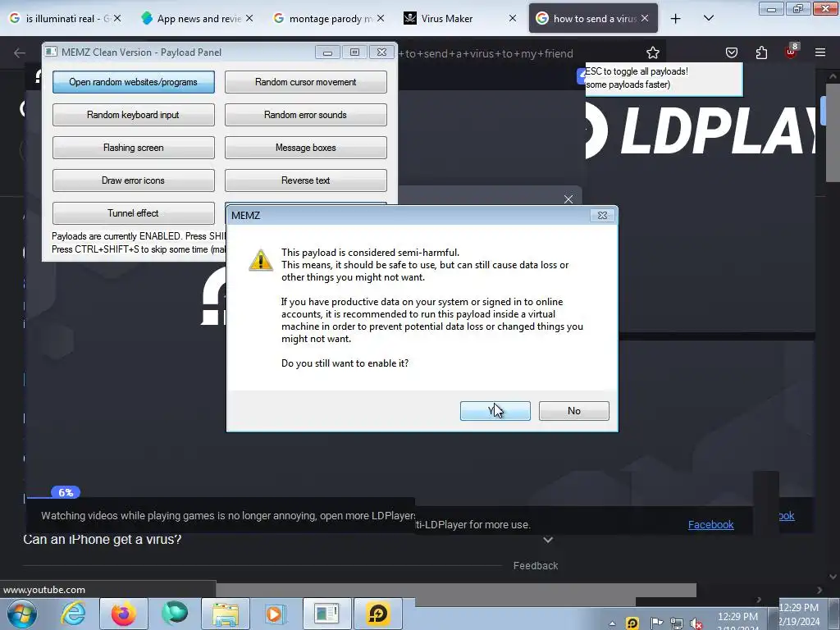The image size is (840, 630).
Task: Close the MEMZ Payload Panel window
Action: pos(381,52)
